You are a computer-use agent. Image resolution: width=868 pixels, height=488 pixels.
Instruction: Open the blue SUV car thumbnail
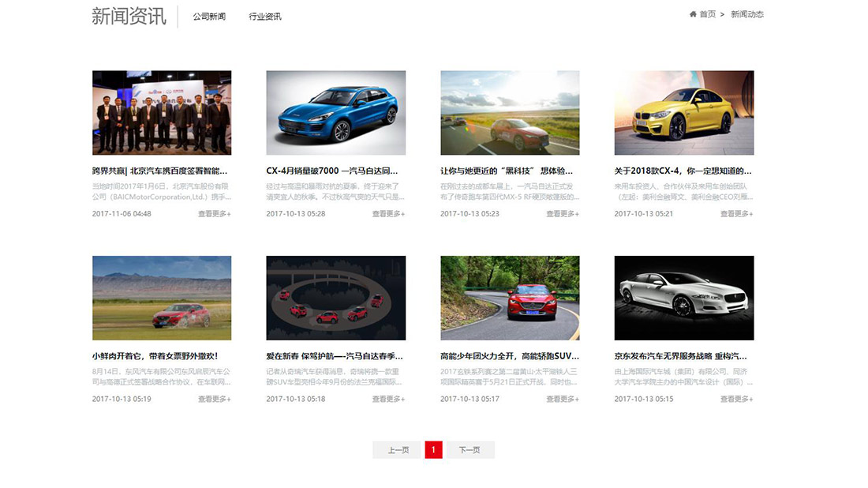[336, 113]
